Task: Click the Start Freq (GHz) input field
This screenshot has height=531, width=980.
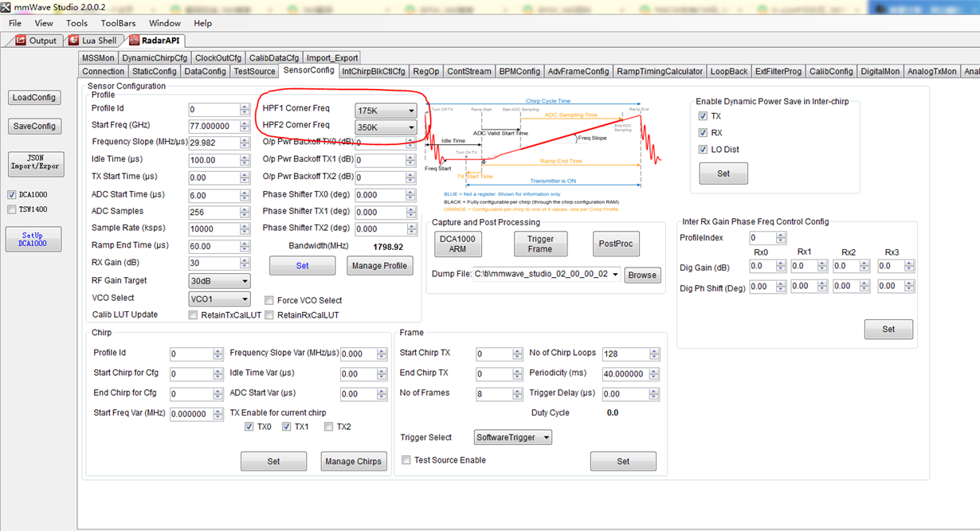Action: point(214,127)
